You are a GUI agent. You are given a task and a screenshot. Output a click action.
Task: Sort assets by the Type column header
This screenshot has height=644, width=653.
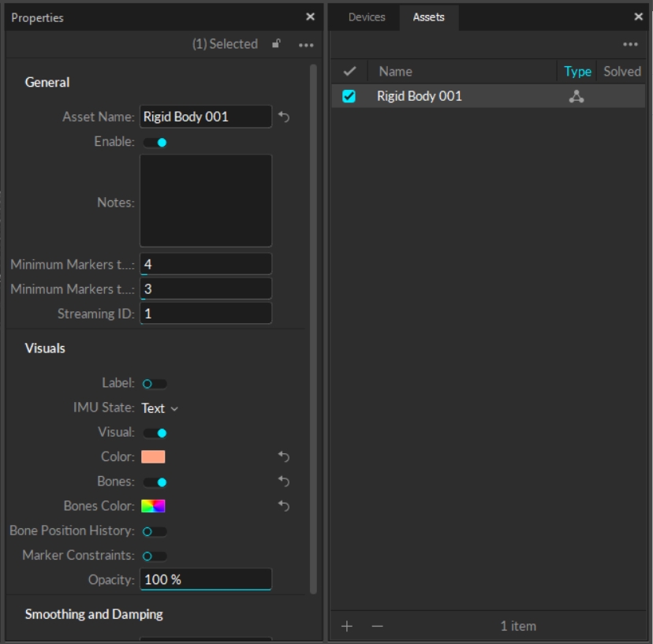(577, 72)
